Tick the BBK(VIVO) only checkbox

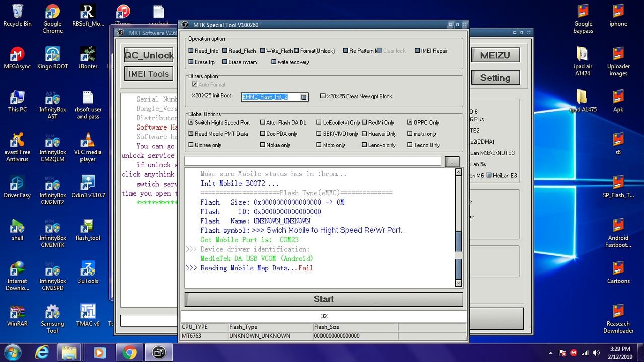click(x=319, y=134)
